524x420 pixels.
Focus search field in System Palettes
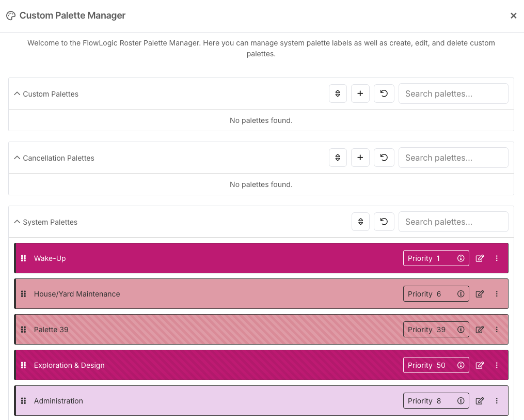pos(453,222)
